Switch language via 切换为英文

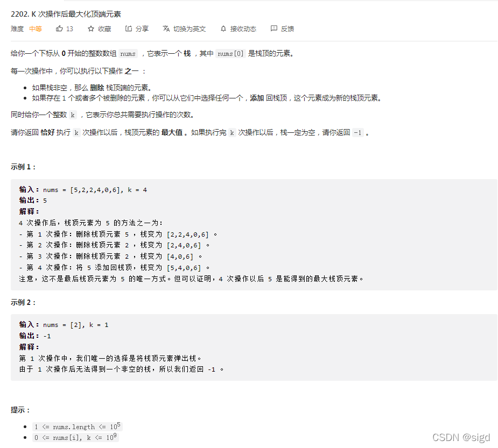[190, 29]
